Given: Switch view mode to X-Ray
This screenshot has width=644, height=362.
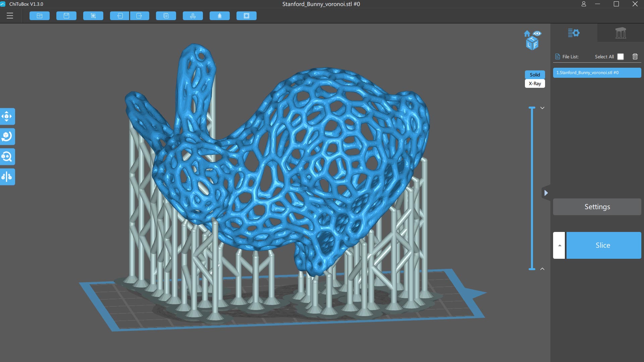Looking at the screenshot, I should (x=535, y=83).
